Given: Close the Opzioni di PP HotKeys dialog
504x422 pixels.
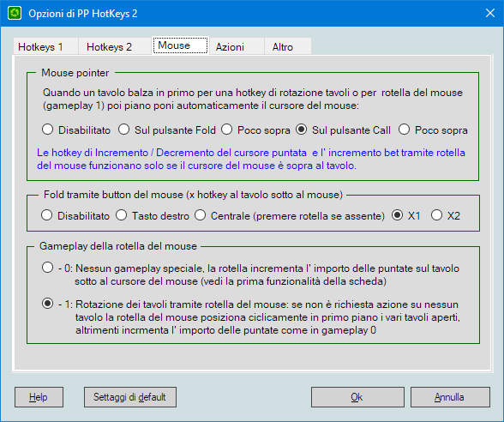Looking at the screenshot, I should [490, 13].
